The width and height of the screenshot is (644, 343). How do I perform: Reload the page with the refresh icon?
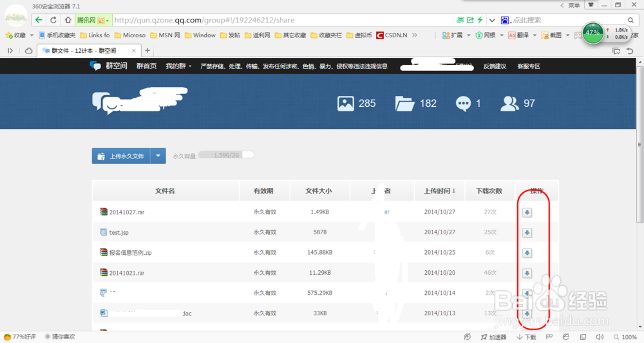tap(53, 20)
